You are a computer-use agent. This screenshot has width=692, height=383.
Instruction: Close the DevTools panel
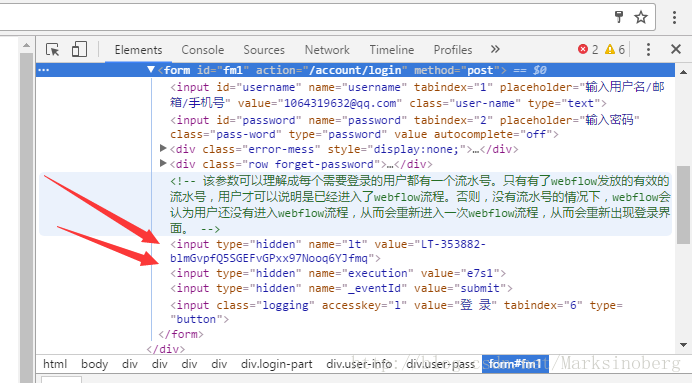(676, 49)
